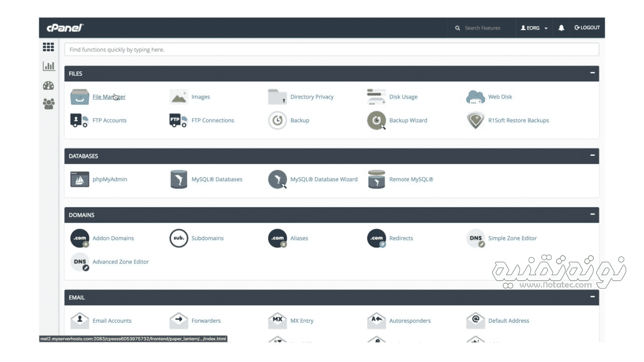644x362 pixels.
Task: Open the Subdomains sub. icon
Action: [x=179, y=238]
